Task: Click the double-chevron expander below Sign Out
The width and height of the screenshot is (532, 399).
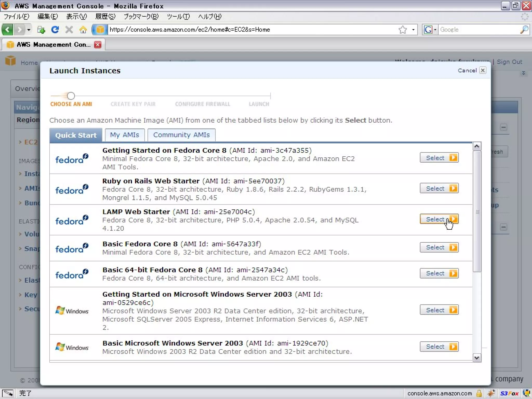Action: tap(523, 73)
